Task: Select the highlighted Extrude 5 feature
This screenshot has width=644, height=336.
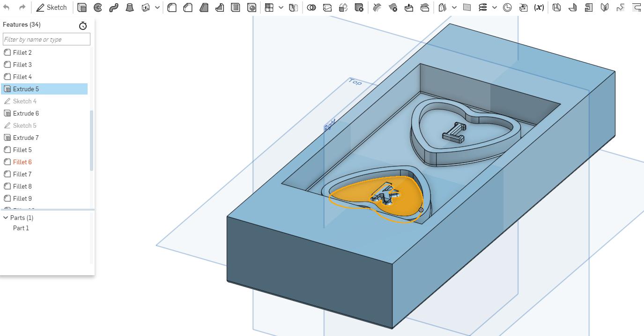Action: click(x=44, y=89)
